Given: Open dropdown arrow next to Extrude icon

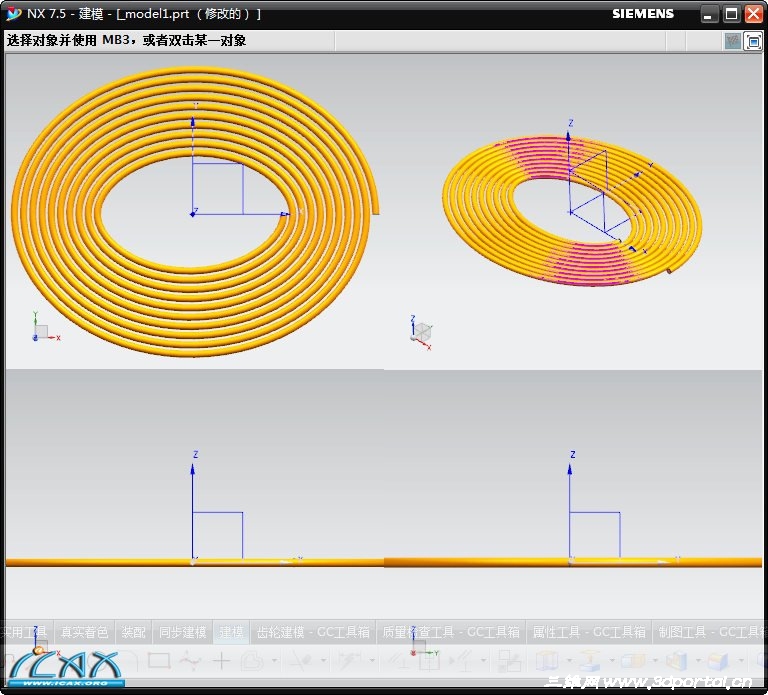Looking at the screenshot, I should click(x=612, y=661).
